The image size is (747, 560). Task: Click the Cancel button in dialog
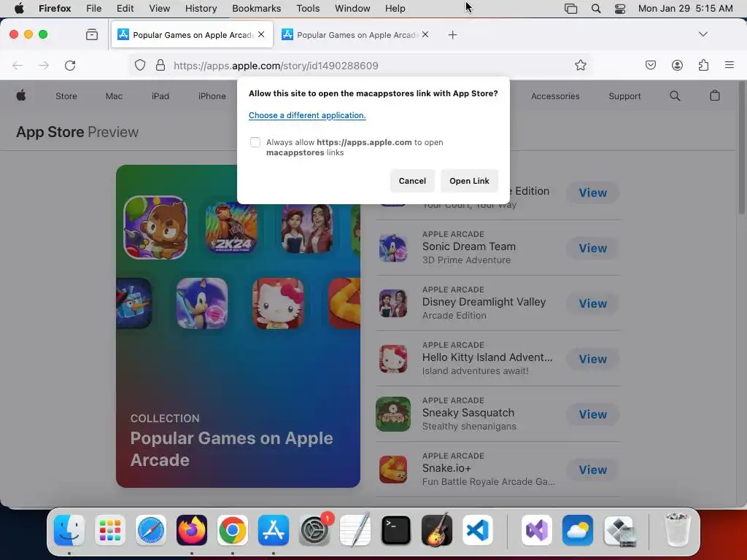(412, 181)
